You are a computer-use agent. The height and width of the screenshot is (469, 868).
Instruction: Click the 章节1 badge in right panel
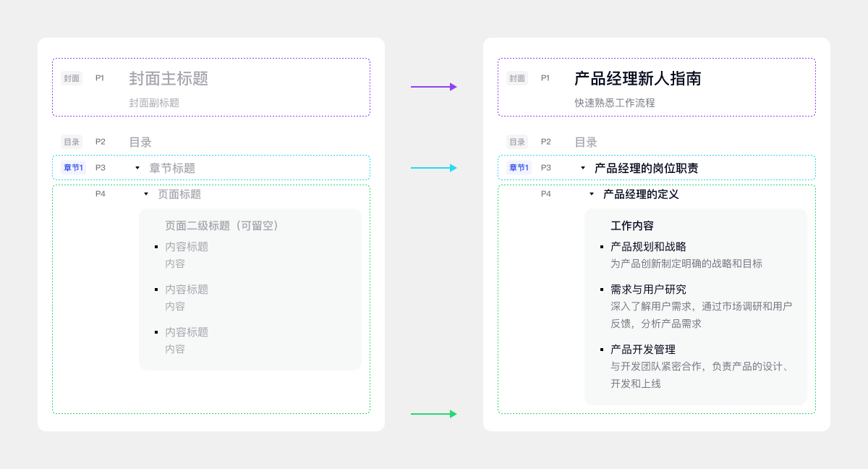[519, 168]
